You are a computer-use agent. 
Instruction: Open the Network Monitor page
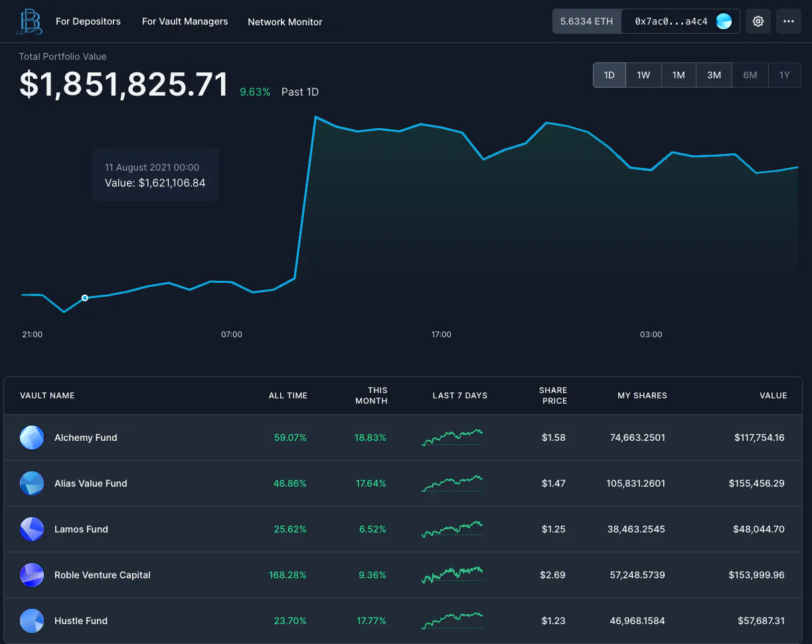285,22
